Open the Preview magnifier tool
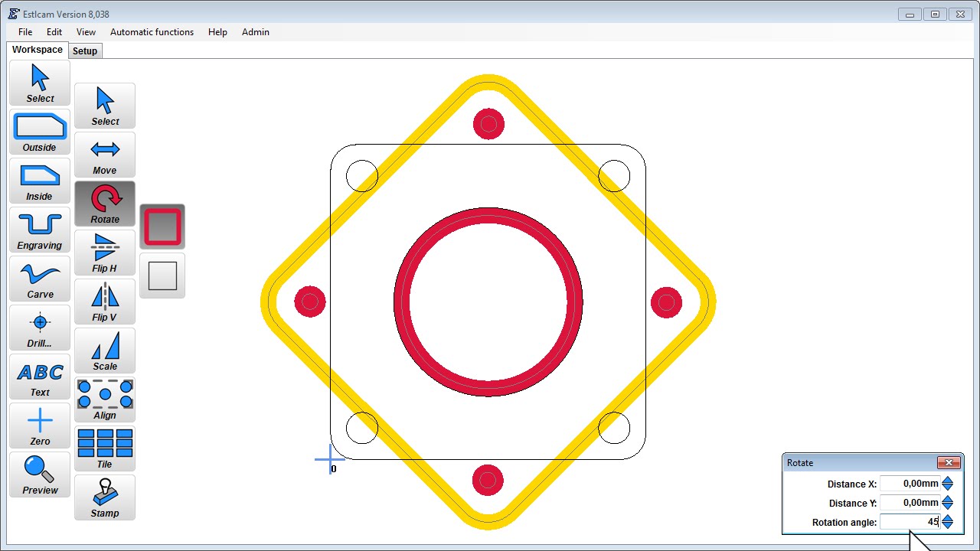Viewport: 980px width, 551px height. (x=40, y=474)
